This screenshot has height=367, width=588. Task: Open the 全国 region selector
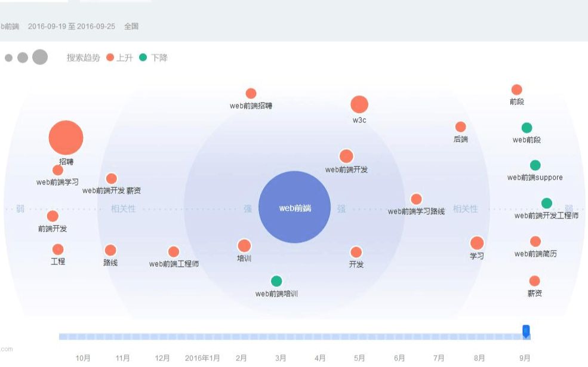(131, 26)
